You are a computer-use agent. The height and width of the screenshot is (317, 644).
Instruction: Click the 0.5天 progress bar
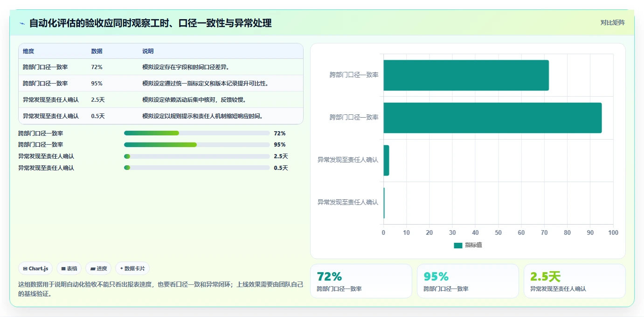click(x=197, y=168)
